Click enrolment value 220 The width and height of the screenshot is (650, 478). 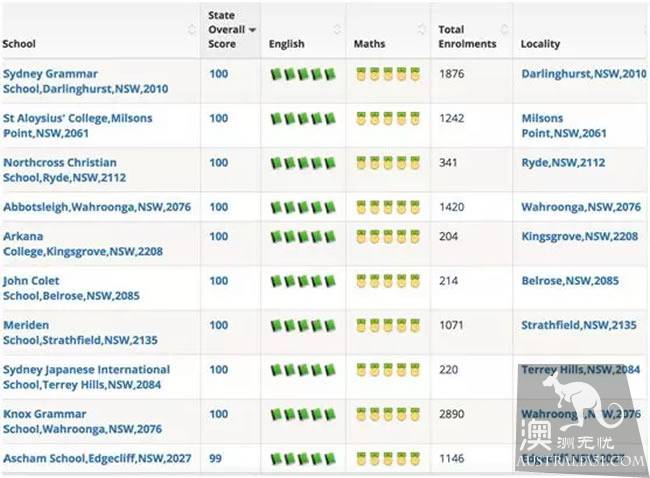(x=449, y=369)
